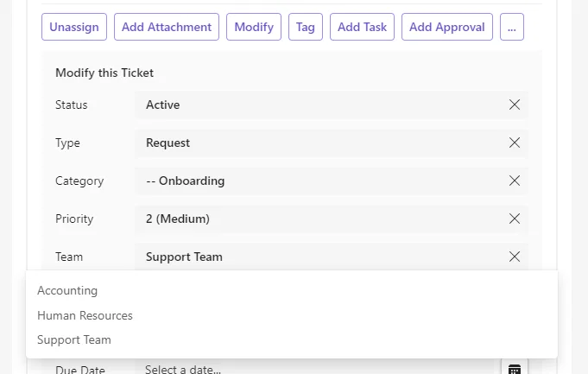Screen dimensions: 588x374
Task: Open the Team dropdown field
Action: (331, 257)
